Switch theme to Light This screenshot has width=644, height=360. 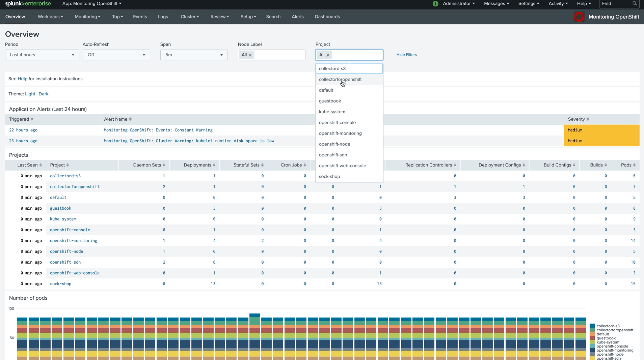point(30,94)
